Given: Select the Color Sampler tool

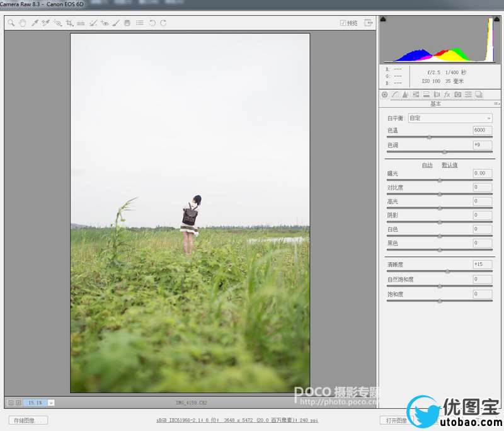Looking at the screenshot, I should click(x=45, y=23).
